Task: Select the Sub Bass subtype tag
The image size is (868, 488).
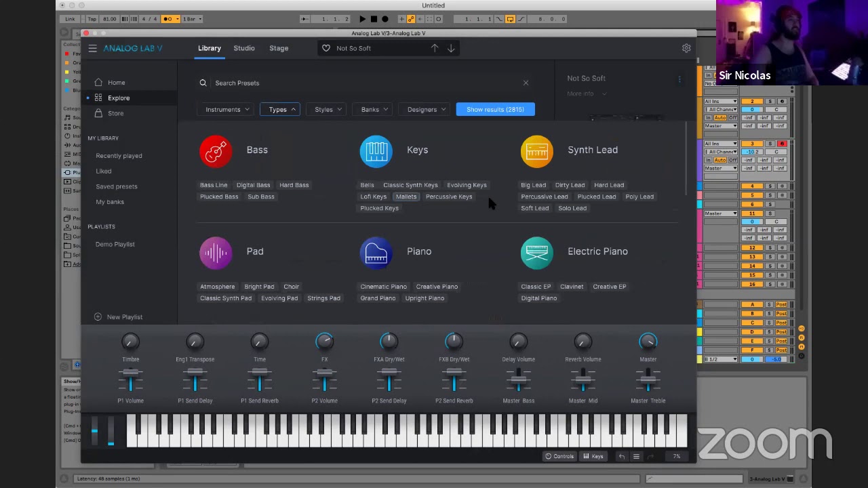Action: pyautogui.click(x=261, y=197)
